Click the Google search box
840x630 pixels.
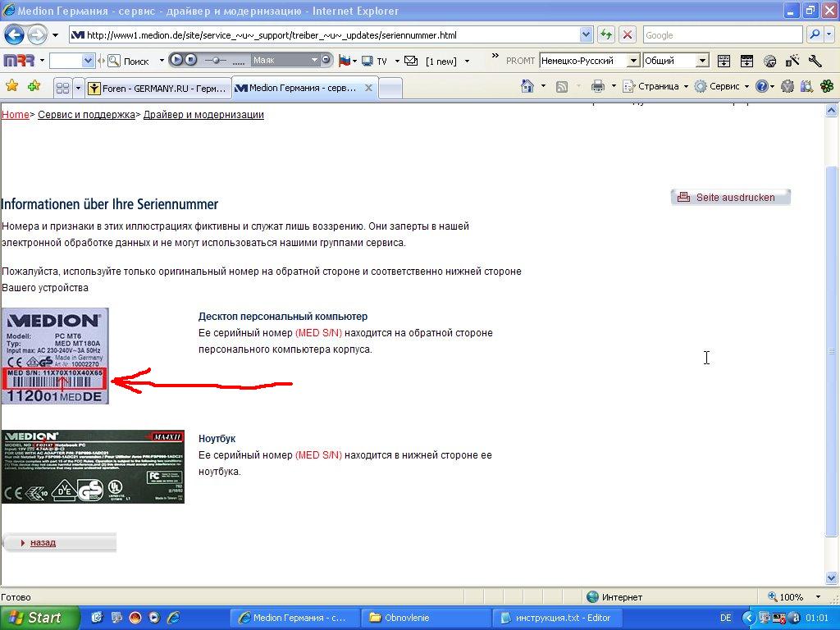pyautogui.click(x=723, y=35)
